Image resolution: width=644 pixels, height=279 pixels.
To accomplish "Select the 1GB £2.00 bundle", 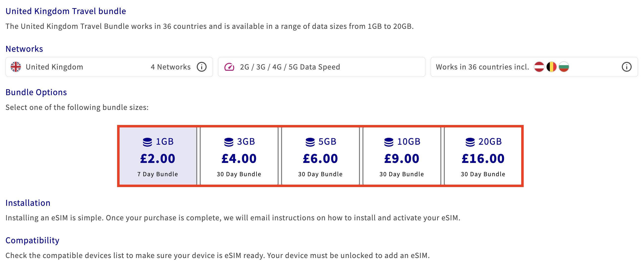I will coord(158,156).
